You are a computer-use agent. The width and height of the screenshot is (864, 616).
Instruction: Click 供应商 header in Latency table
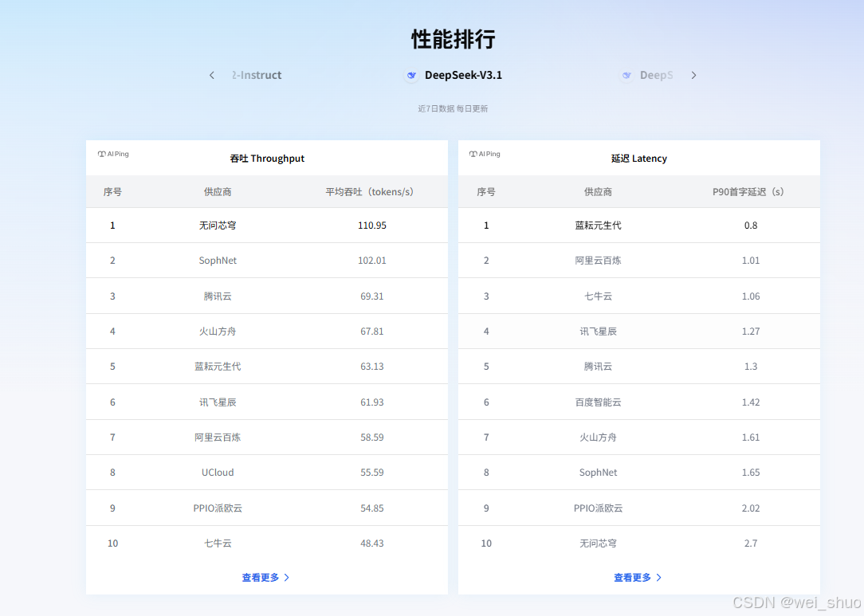pyautogui.click(x=598, y=192)
